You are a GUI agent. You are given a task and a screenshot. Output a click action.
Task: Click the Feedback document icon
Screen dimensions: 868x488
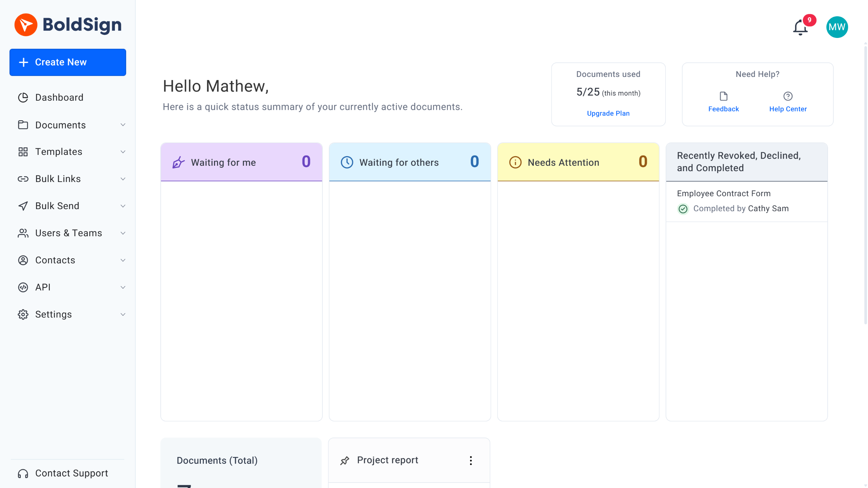[723, 96]
